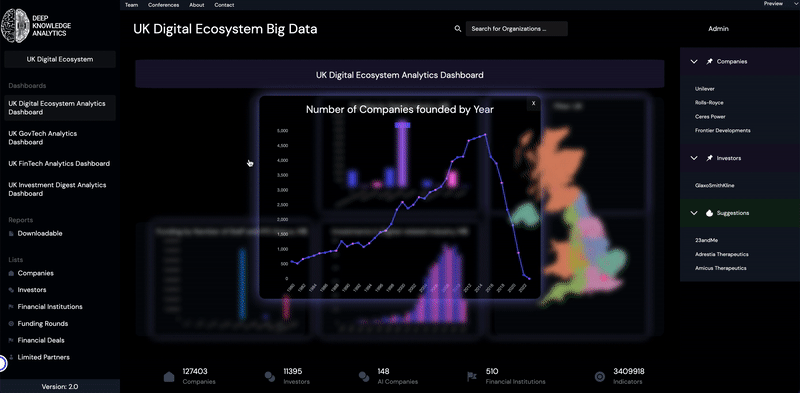The width and height of the screenshot is (800, 393).
Task: Select 23andMe in Suggestions panel
Action: tap(706, 240)
